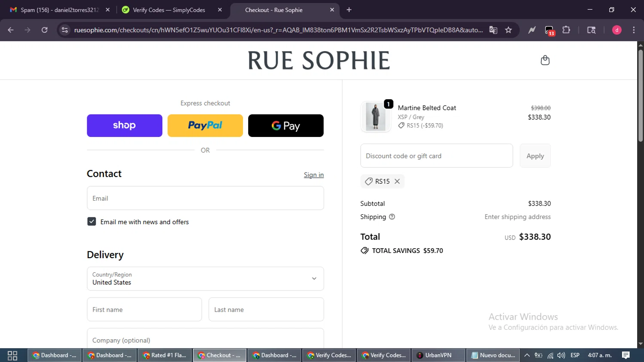Open the extension with 13 badge
The width and height of the screenshot is (644, 362).
point(550,30)
